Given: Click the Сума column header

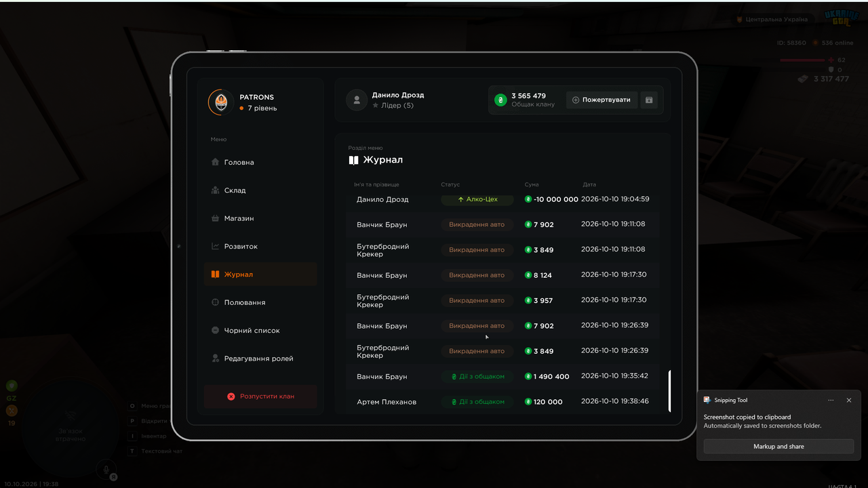Looking at the screenshot, I should coord(532,184).
